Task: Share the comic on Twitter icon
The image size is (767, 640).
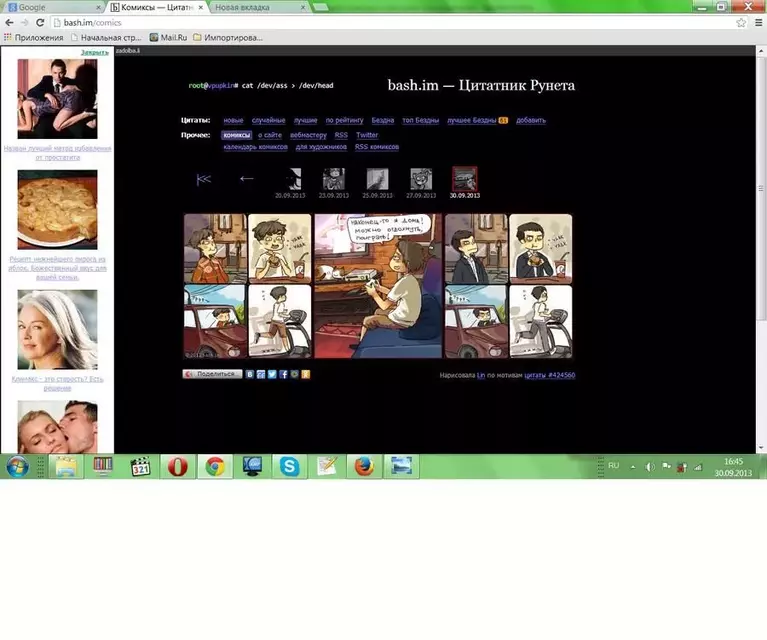Action: click(272, 374)
